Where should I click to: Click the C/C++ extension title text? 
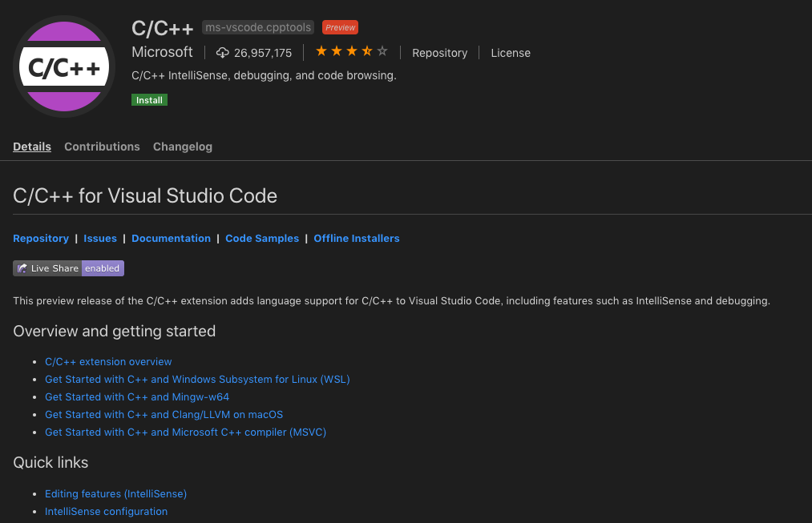pyautogui.click(x=162, y=29)
